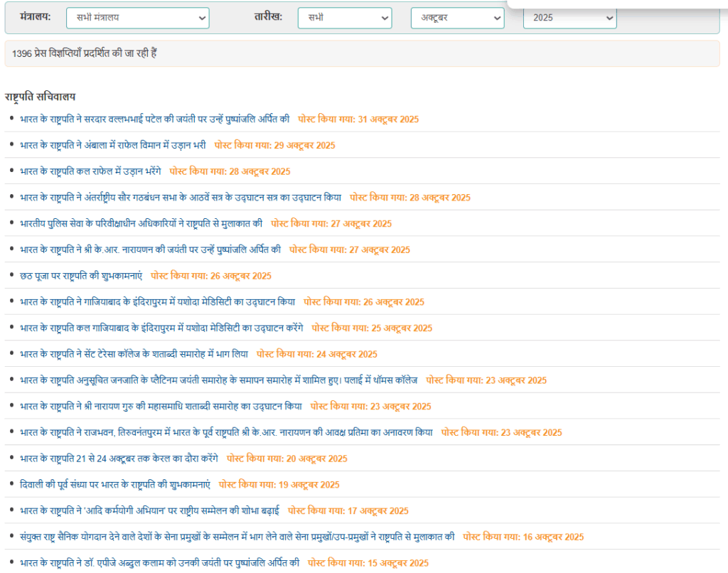
Task: Open छठ पूजा greetings press release
Action: pos(82,276)
